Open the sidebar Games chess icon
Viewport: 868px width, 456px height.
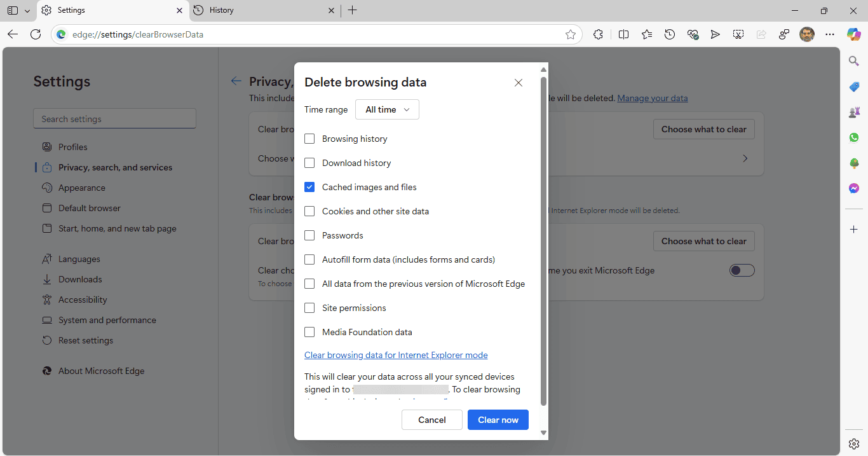pos(854,112)
